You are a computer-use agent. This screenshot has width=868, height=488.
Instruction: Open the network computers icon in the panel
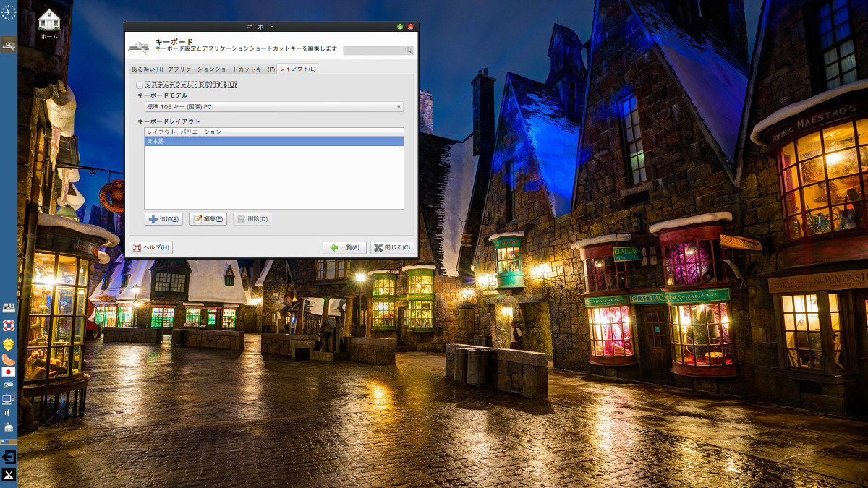pos(9,398)
